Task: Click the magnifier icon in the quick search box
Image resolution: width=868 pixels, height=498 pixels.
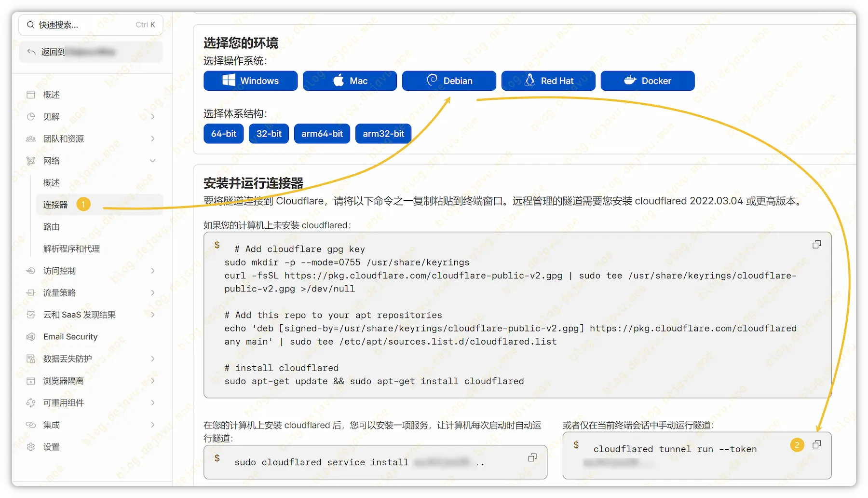Action: pos(30,25)
